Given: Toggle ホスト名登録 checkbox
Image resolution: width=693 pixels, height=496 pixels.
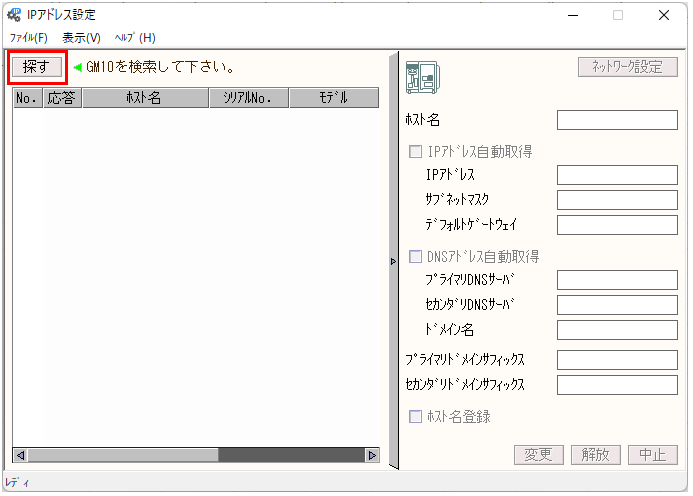Looking at the screenshot, I should pos(415,416).
